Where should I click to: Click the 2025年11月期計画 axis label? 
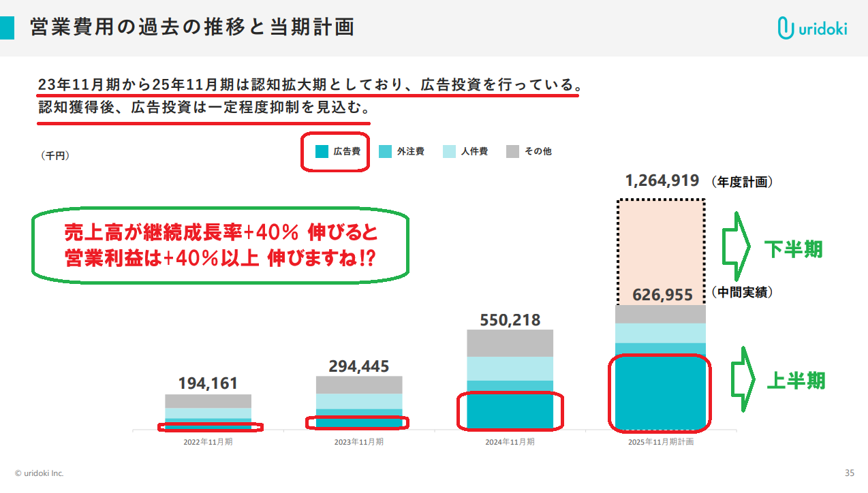660,442
